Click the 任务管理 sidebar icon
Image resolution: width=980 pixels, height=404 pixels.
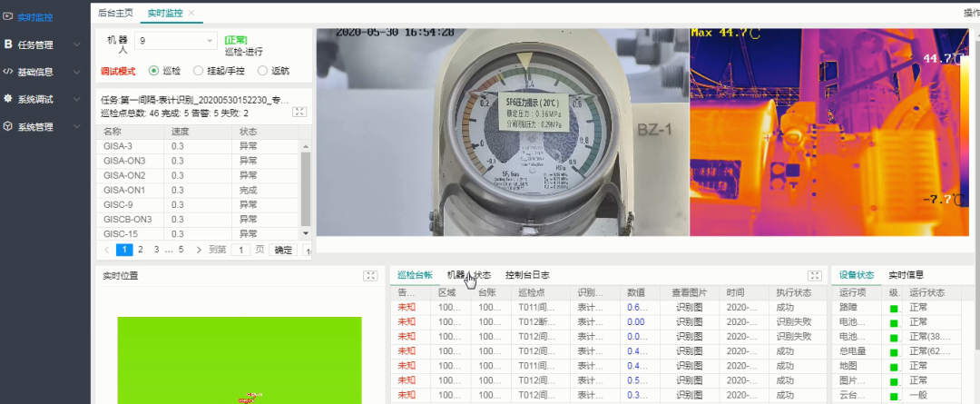9,44
